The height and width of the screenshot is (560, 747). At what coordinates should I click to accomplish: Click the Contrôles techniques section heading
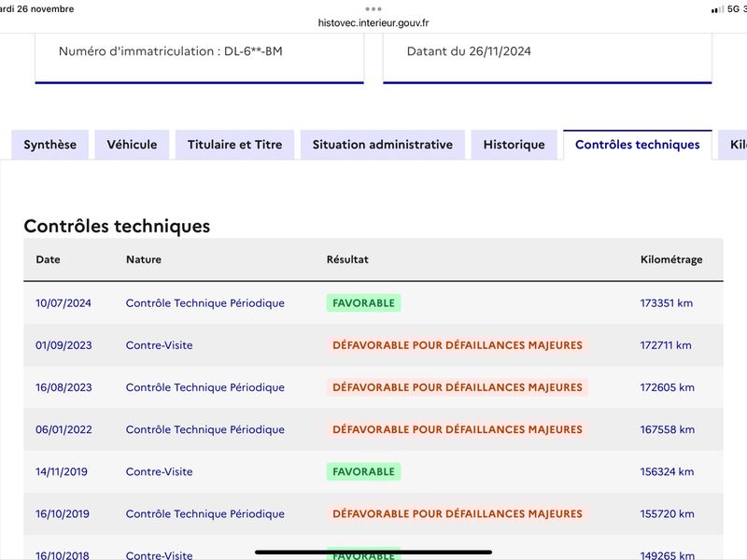117,226
